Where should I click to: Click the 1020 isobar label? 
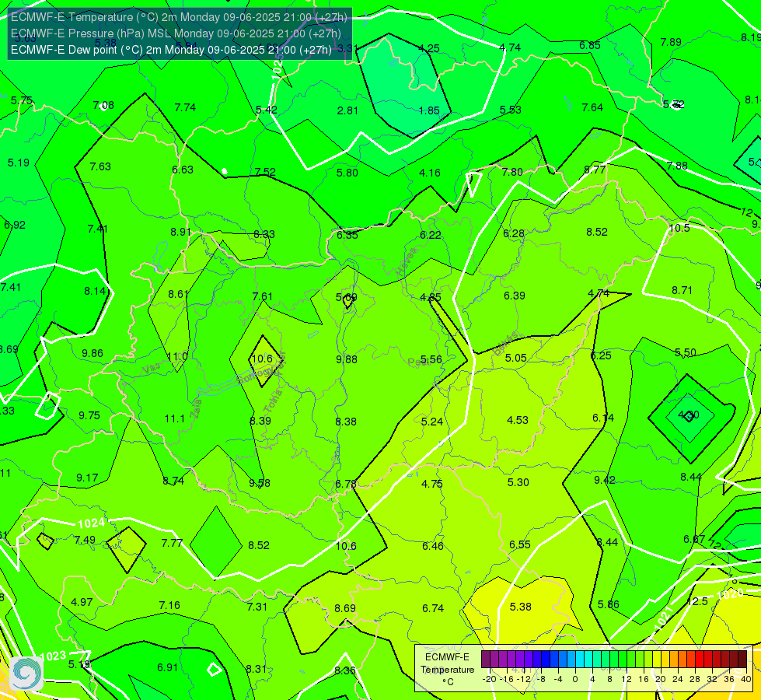coord(730,594)
